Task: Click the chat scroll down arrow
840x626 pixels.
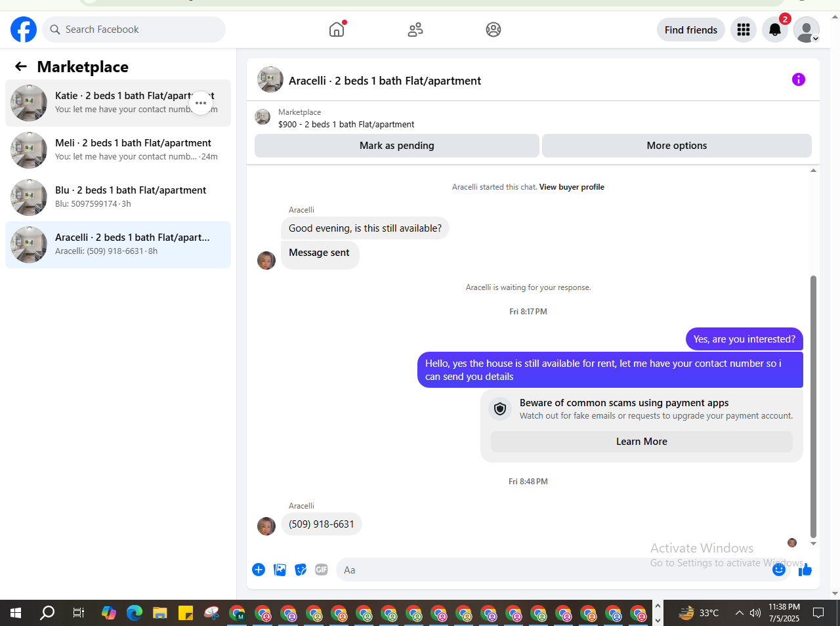Action: (x=814, y=543)
